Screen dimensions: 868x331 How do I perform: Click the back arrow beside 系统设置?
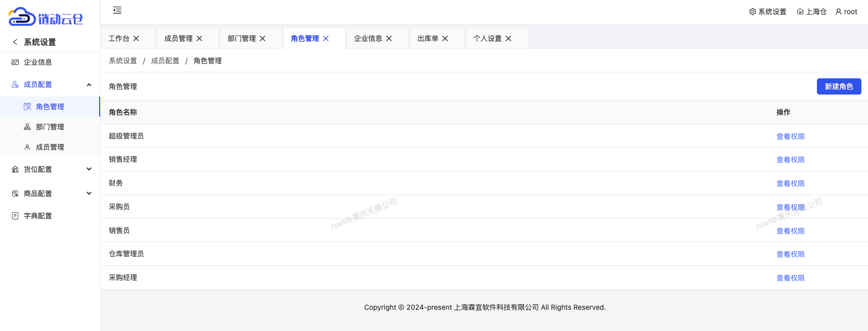coord(15,42)
